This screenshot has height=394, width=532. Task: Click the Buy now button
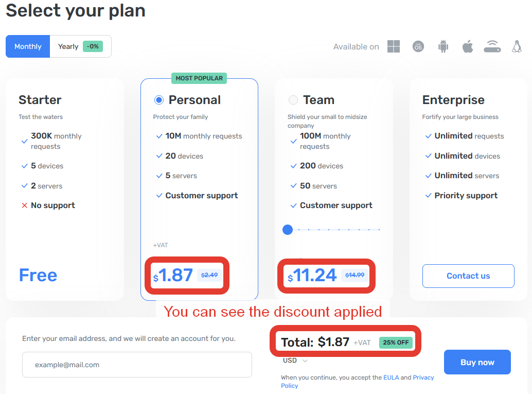pyautogui.click(x=477, y=362)
